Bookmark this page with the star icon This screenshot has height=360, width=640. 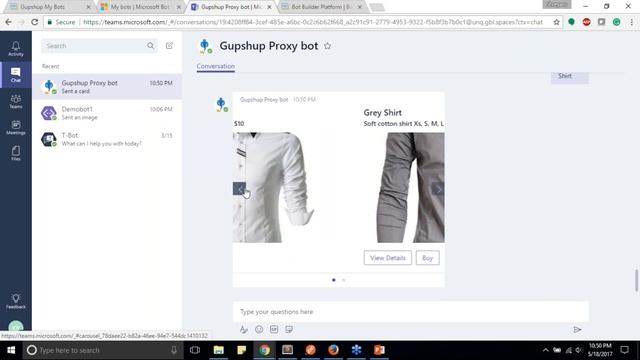tap(556, 22)
